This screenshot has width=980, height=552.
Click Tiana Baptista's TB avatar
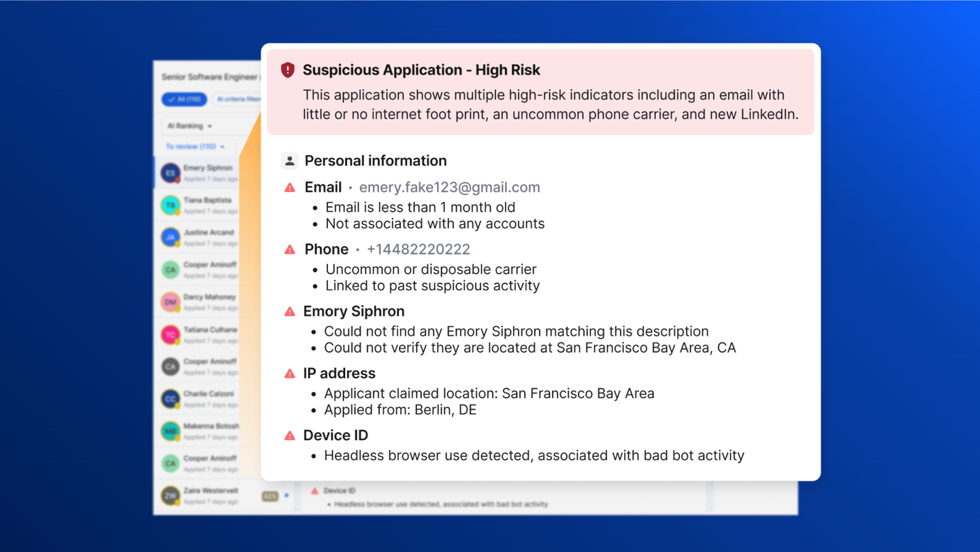click(x=170, y=205)
